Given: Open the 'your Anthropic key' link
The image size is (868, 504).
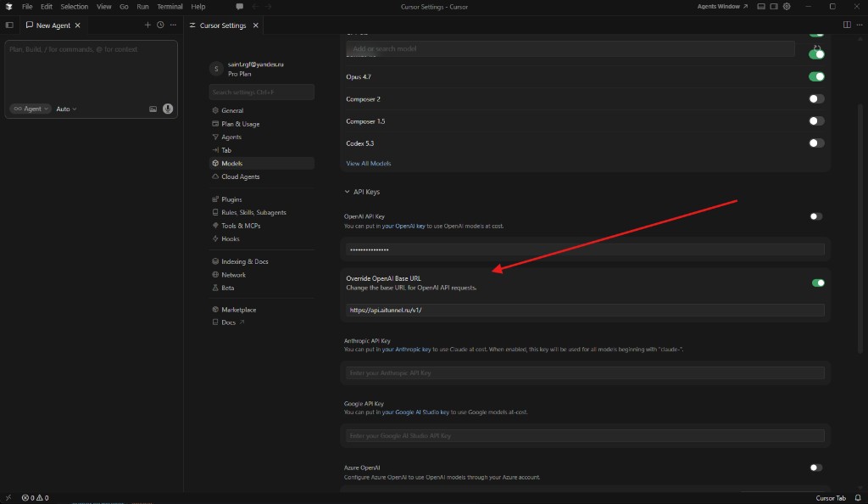Looking at the screenshot, I should click(406, 350).
